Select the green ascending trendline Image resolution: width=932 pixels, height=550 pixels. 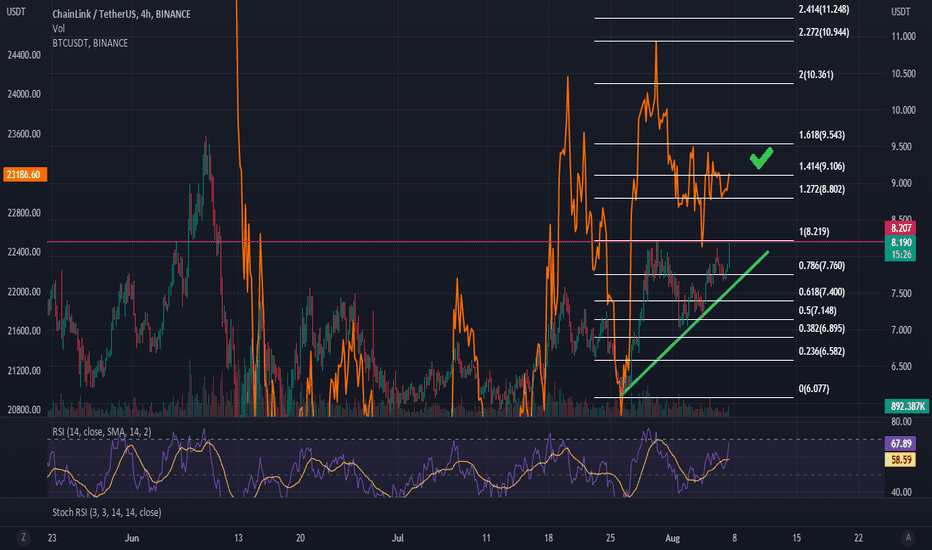(694, 323)
